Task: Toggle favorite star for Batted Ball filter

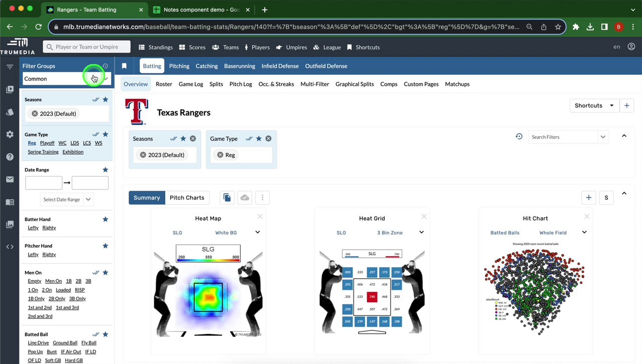Action: (x=105, y=334)
